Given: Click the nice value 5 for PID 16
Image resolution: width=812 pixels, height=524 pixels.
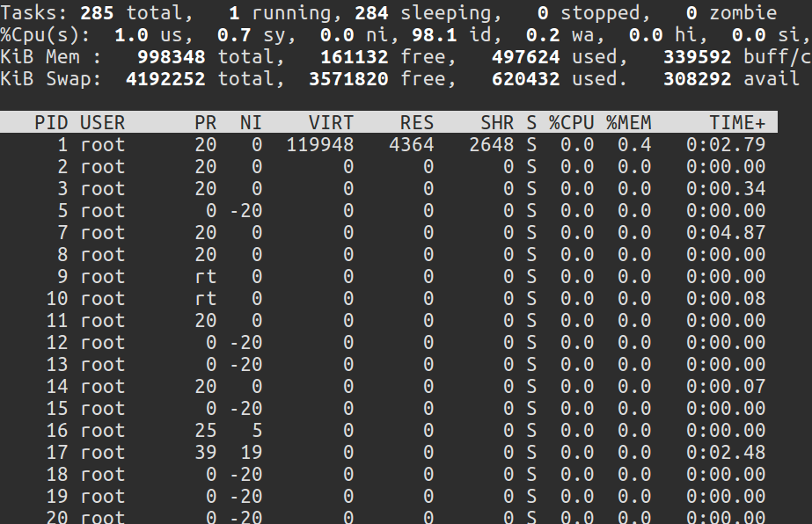Looking at the screenshot, I should pyautogui.click(x=256, y=430).
